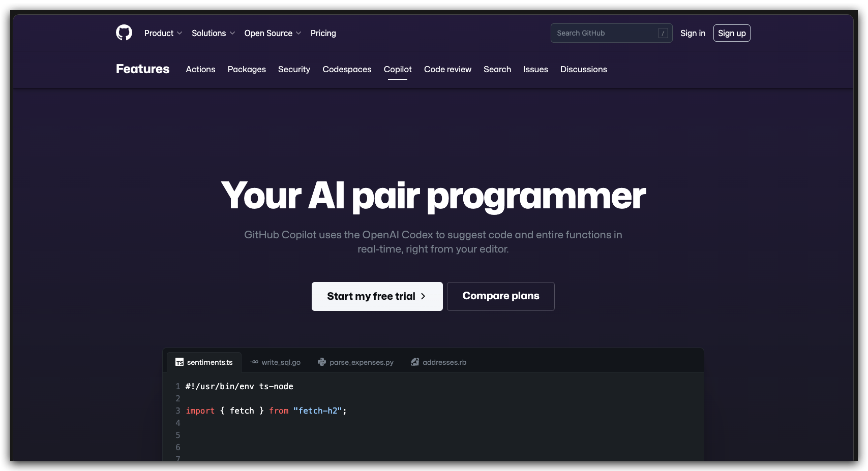Click the Python icon on parse_expenses.py tab
The width and height of the screenshot is (868, 471).
322,362
